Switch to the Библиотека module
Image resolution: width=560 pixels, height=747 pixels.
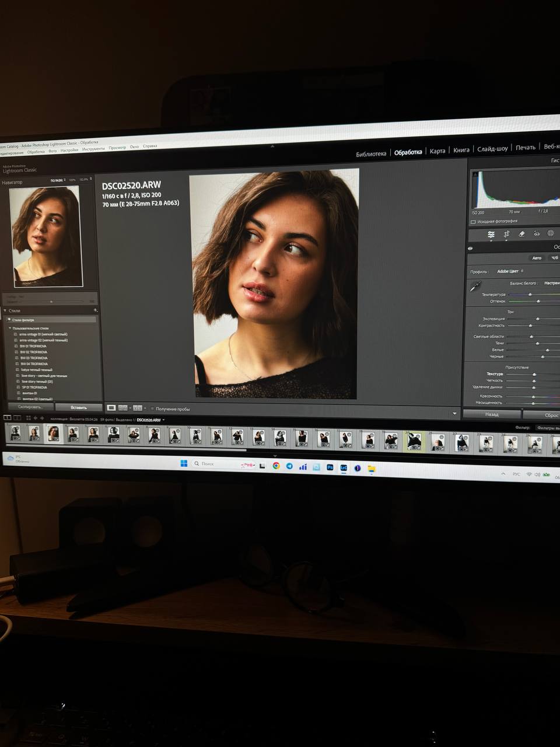[x=371, y=153]
